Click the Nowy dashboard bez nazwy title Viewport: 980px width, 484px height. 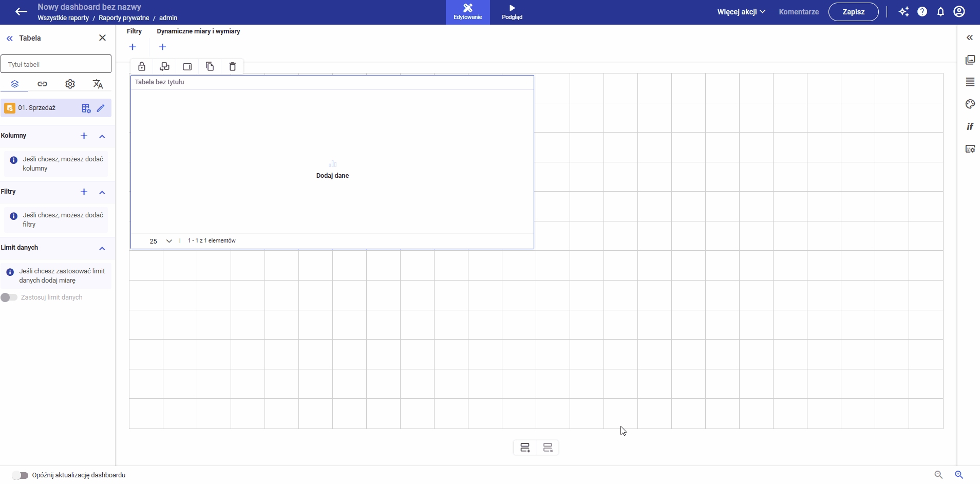(89, 7)
